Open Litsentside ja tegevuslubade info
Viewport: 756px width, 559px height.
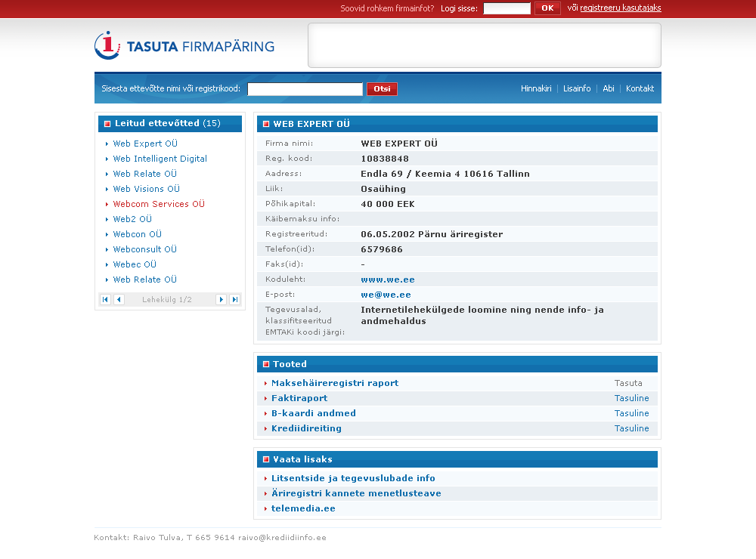(353, 478)
